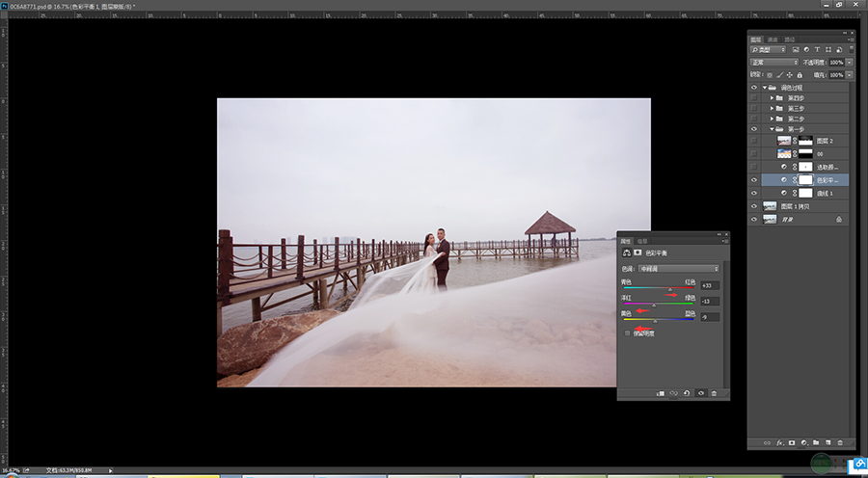
Task: Expand the 第二步 group
Action: [773, 119]
